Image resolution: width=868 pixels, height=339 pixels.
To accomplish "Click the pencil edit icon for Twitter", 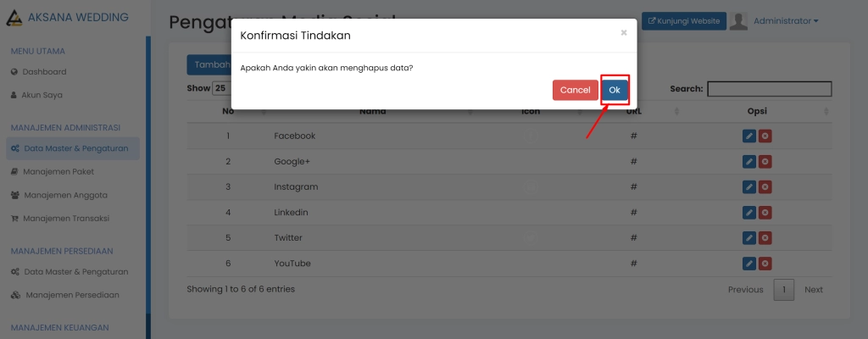I will 748,238.
